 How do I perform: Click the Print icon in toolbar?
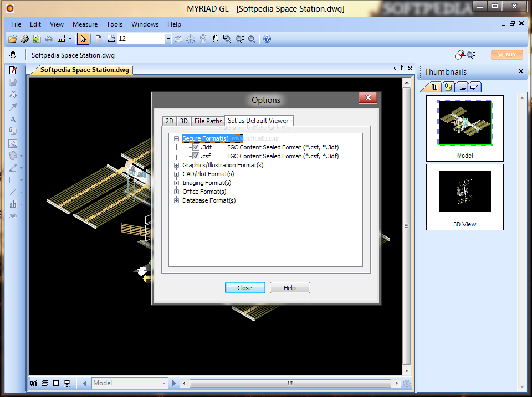point(24,39)
